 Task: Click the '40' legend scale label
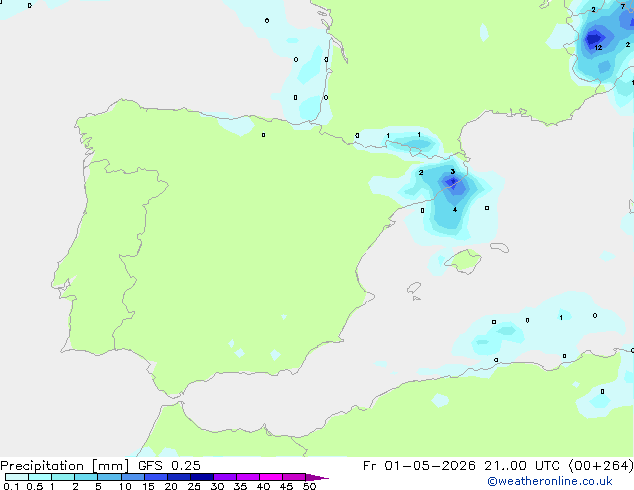263,486
